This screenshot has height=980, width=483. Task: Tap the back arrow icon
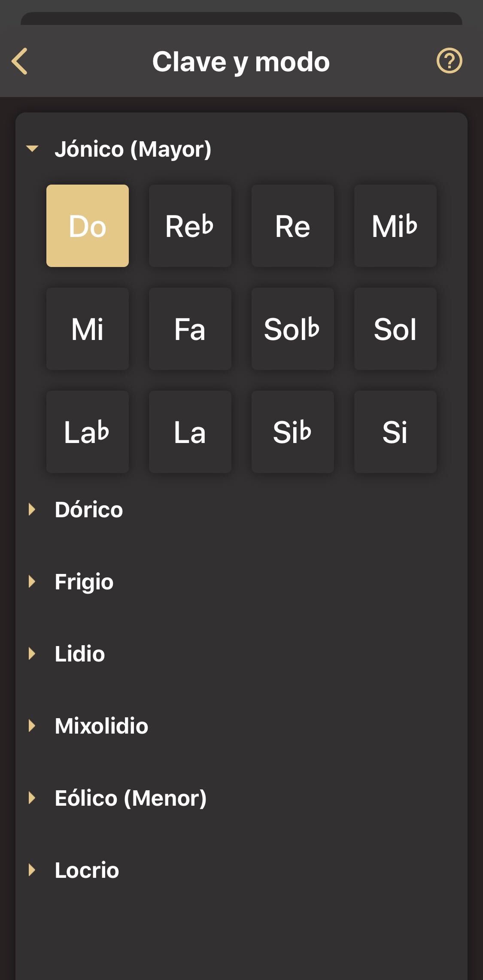pos(20,61)
